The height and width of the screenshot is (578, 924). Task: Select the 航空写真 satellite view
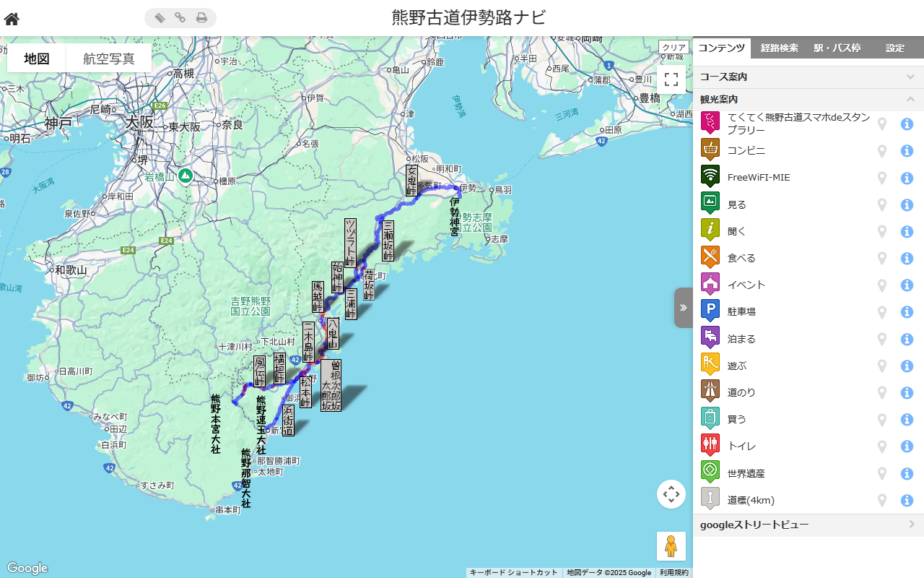pos(109,59)
